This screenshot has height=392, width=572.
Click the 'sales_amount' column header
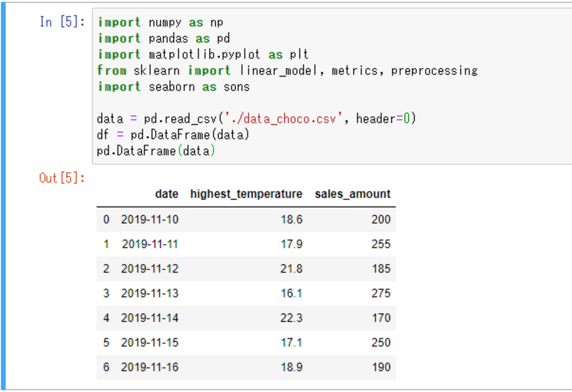pos(352,194)
